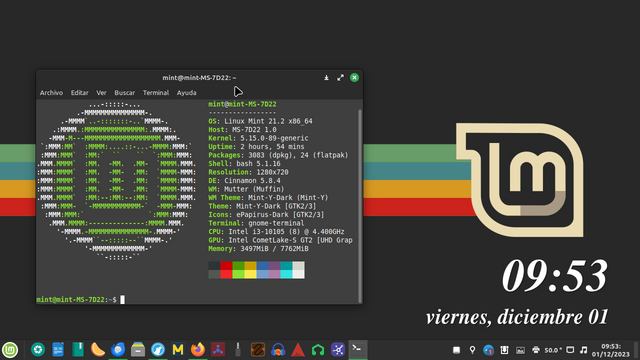Click the shell prompt cursor line

pyautogui.click(x=81, y=300)
